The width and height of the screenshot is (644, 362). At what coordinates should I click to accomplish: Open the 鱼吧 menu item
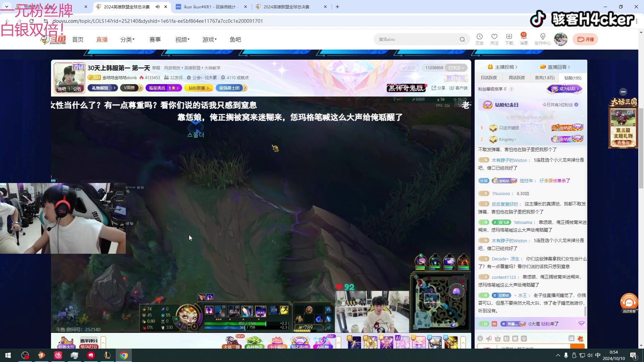(x=235, y=40)
